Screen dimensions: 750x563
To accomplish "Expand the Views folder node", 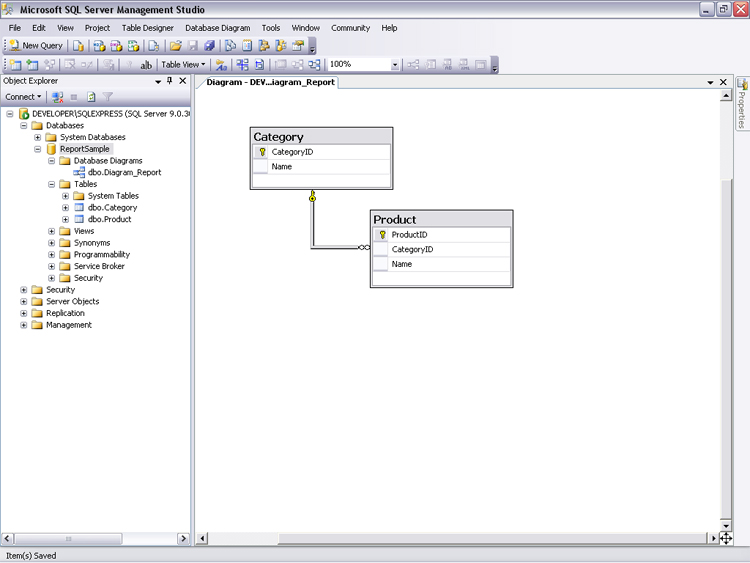I will [52, 231].
